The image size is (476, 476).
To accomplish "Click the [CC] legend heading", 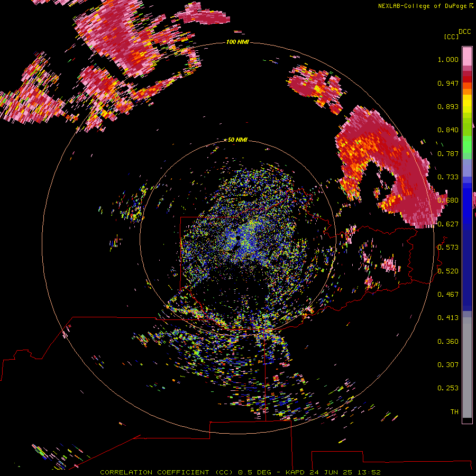I will click(x=451, y=36).
